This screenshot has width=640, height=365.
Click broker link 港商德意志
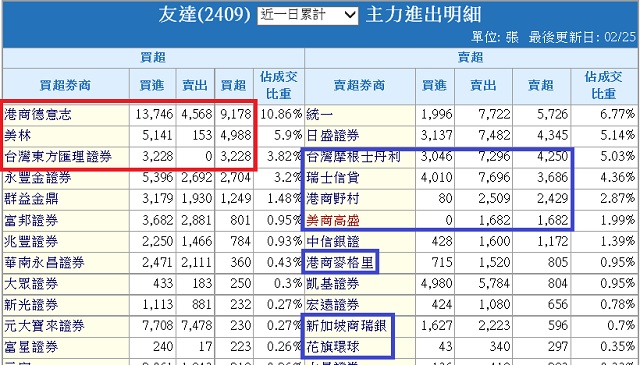click(x=38, y=114)
